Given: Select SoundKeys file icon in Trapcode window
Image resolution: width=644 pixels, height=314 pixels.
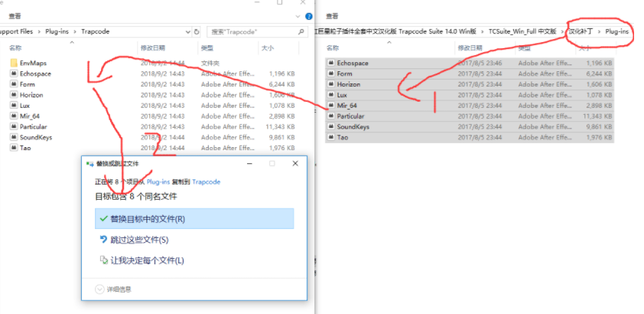Looking at the screenshot, I should point(14,137).
